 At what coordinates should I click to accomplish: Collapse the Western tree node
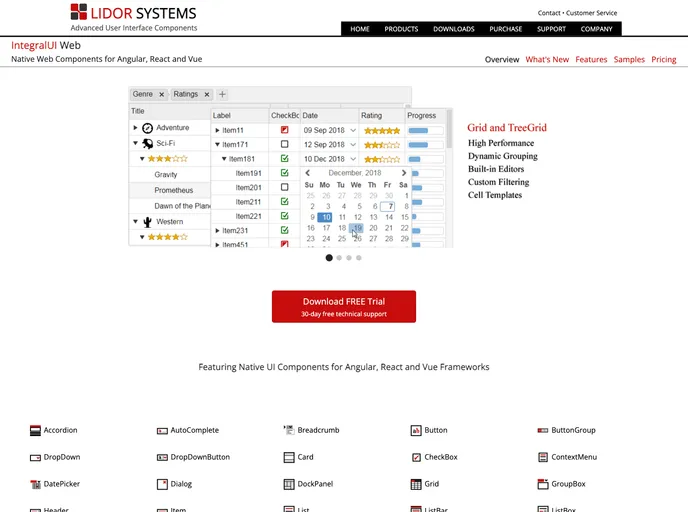pyautogui.click(x=135, y=222)
